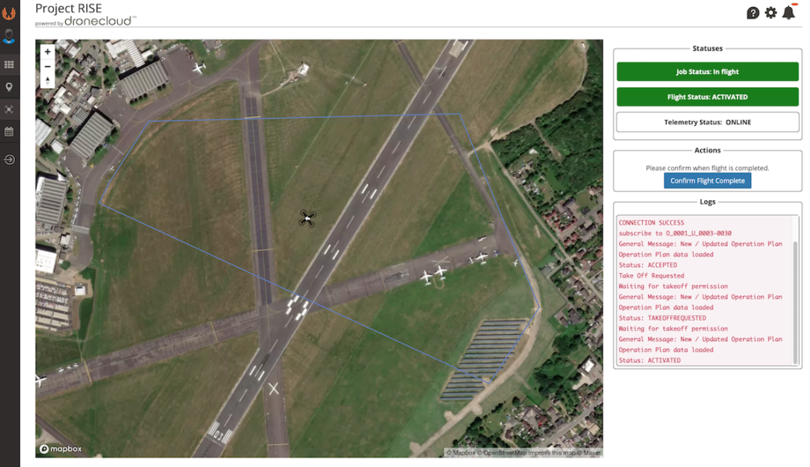Open the calendar icon in sidebar
This screenshot has width=810, height=467.
[x=9, y=132]
